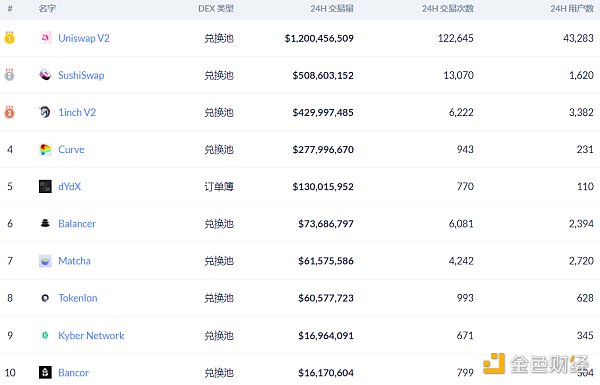
Task: Click the Tokenlon circular logo icon
Action: click(x=45, y=298)
